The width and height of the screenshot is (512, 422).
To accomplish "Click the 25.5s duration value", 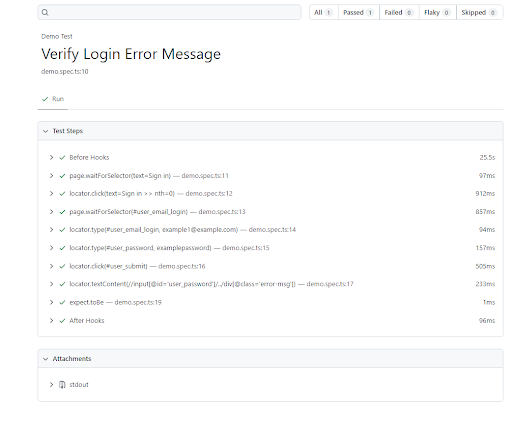I will (x=487, y=157).
